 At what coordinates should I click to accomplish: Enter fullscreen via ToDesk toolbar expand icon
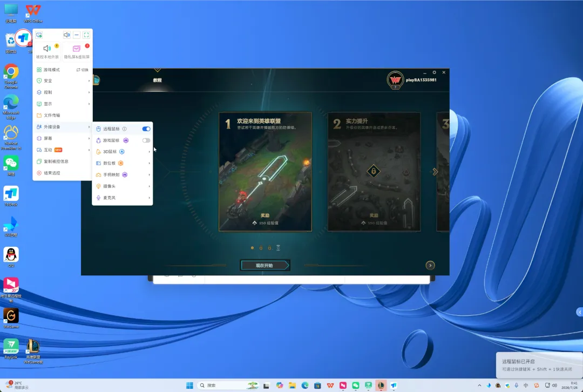click(x=86, y=35)
